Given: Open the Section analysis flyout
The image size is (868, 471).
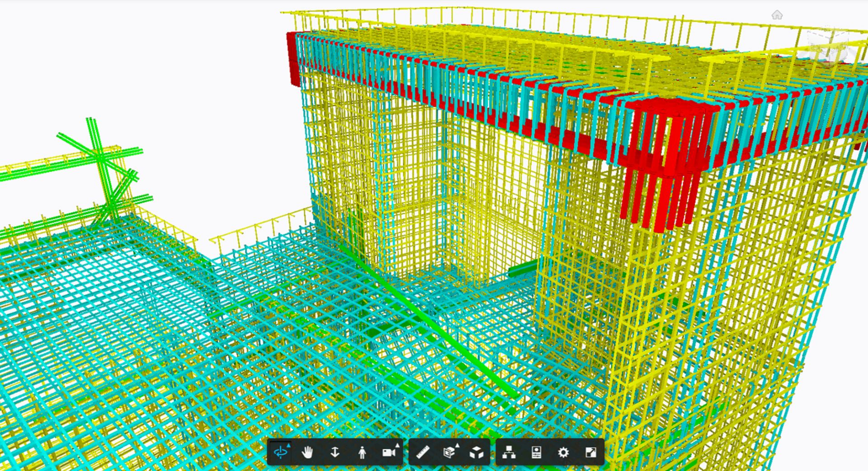Looking at the screenshot, I should (x=450, y=452).
